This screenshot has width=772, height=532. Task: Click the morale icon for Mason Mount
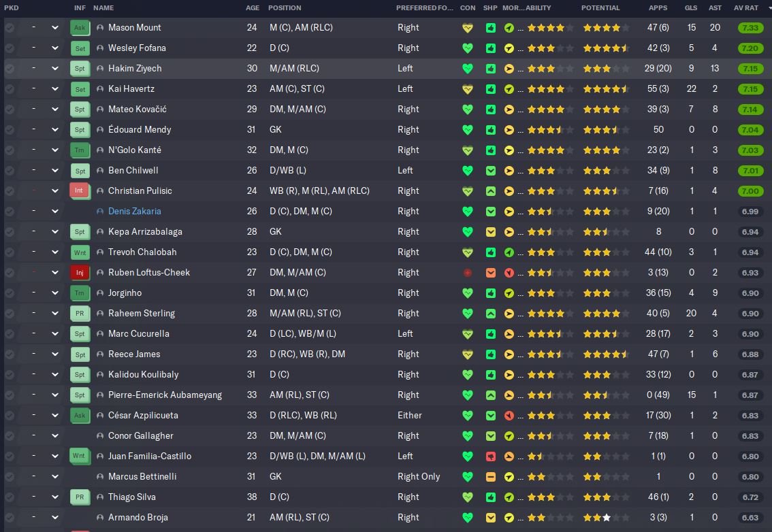coord(509,28)
